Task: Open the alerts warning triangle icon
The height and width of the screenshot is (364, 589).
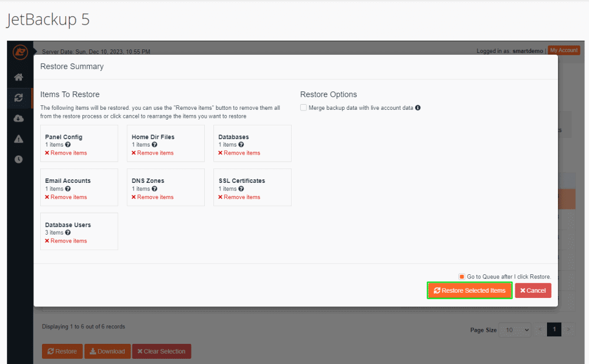Action: click(x=18, y=139)
